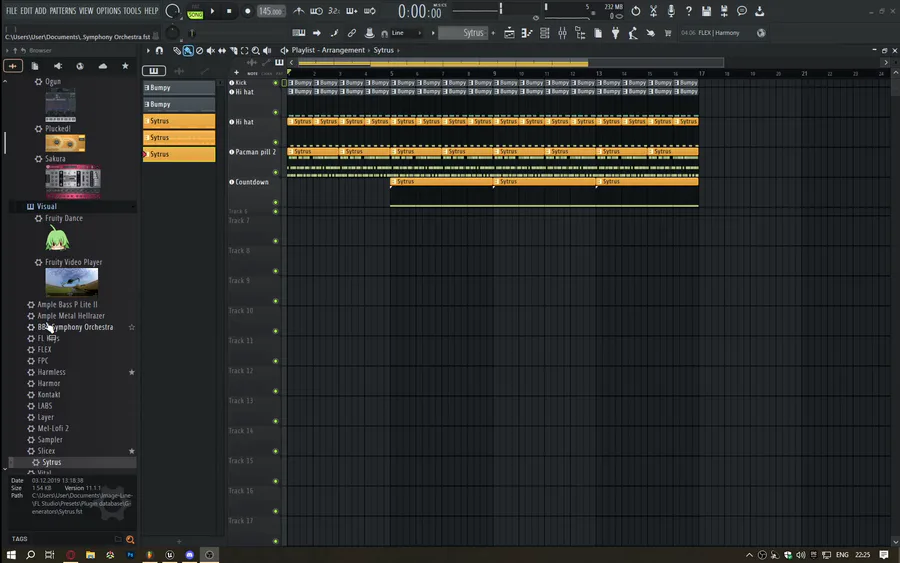900x563 pixels.
Task: Toggle the playlist snap magnet button
Action: pyautogui.click(x=159, y=51)
